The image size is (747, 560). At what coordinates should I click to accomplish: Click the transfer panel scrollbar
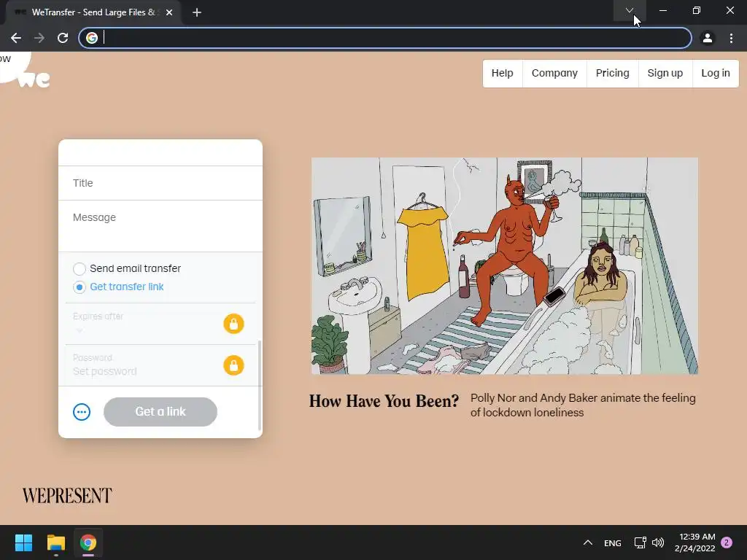(260, 385)
